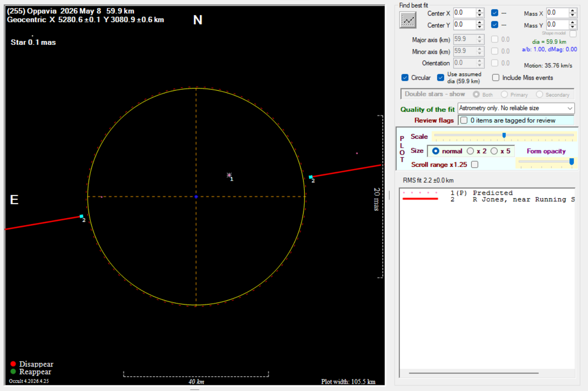Increase Mass X value with spinner

(573, 11)
